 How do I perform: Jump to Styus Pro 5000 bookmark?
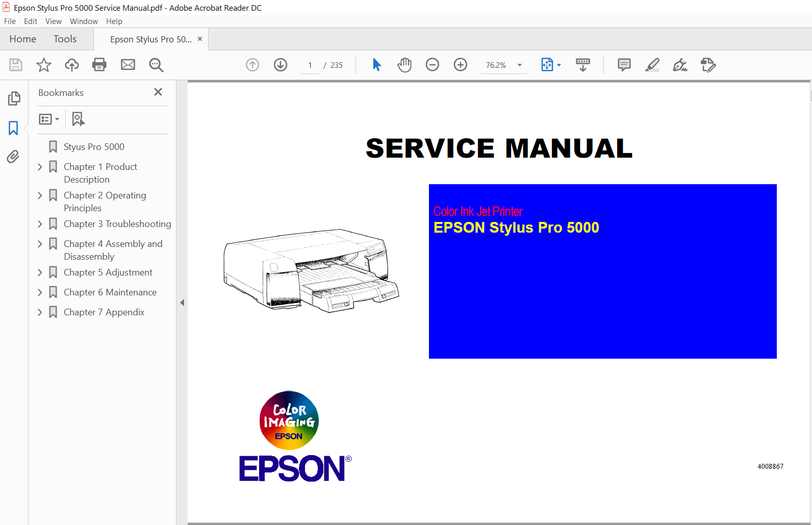click(x=94, y=147)
